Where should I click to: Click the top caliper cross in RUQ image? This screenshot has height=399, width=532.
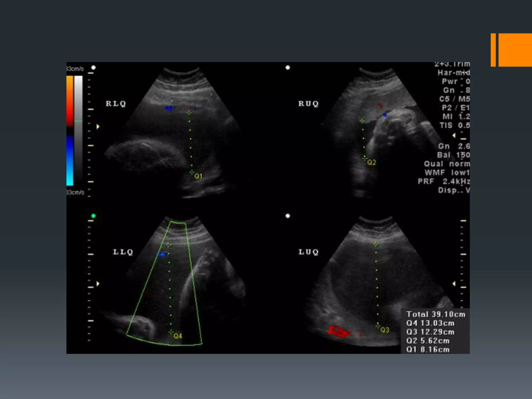click(362, 121)
